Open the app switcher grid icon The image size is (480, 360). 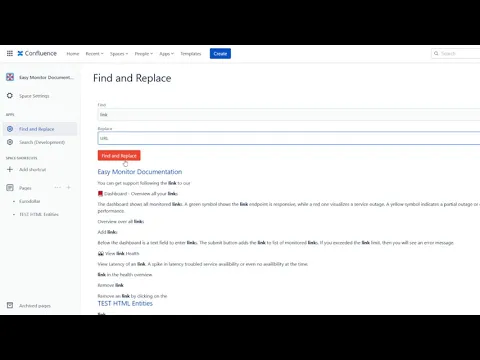tap(10, 53)
